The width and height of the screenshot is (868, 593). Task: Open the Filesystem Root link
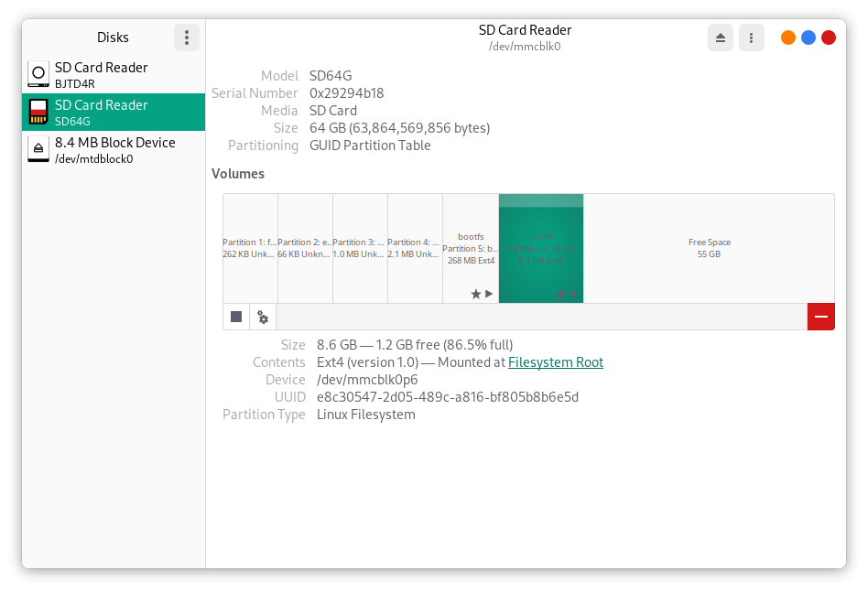tap(555, 362)
